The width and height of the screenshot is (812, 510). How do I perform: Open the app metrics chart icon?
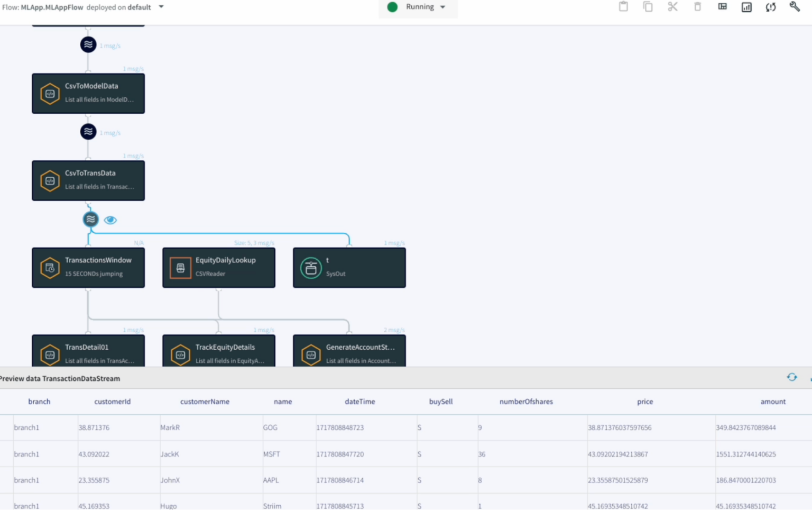(x=746, y=7)
